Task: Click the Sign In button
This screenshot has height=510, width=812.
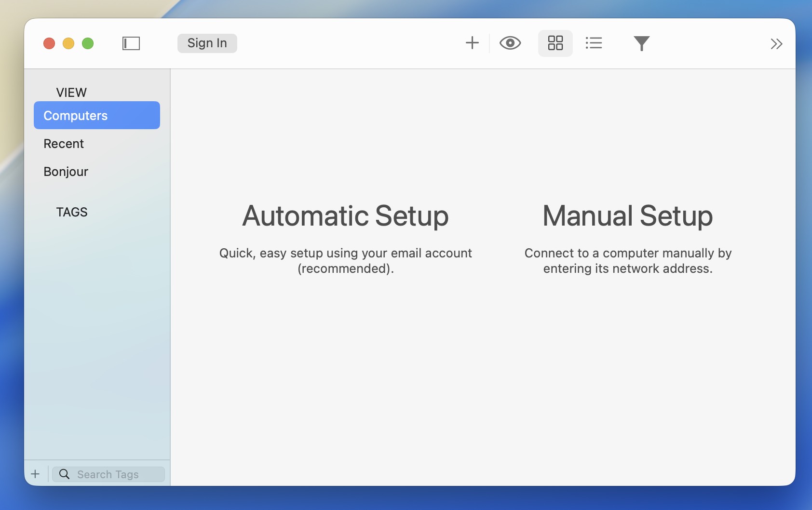Action: pos(207,43)
